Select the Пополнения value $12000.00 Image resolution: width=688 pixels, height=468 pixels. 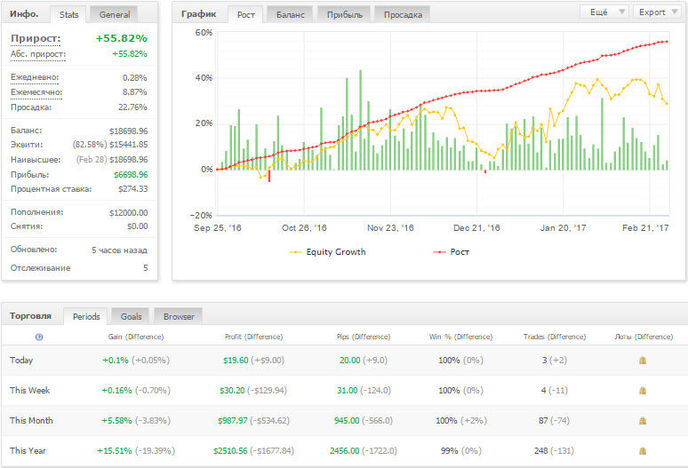click(129, 213)
